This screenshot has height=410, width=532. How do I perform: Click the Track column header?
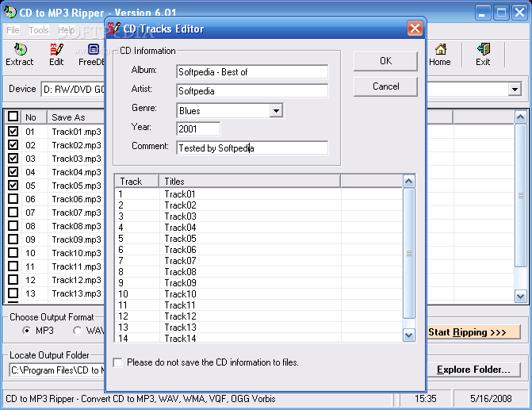[136, 182]
